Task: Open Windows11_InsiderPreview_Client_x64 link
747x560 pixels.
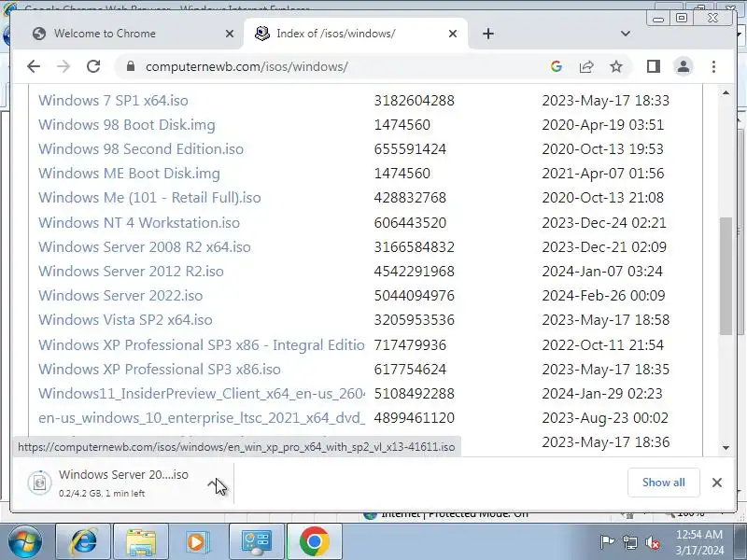Action: tap(201, 394)
